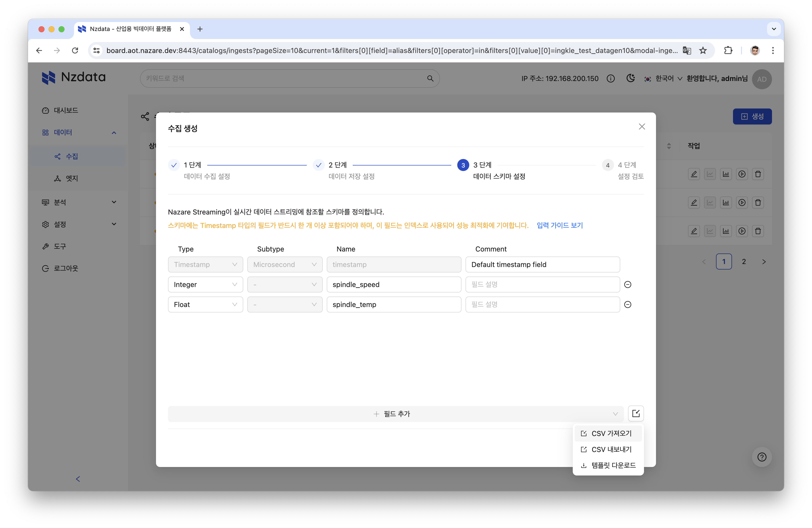Open the Timestamp type dropdown
The height and width of the screenshot is (528, 812).
coord(205,264)
